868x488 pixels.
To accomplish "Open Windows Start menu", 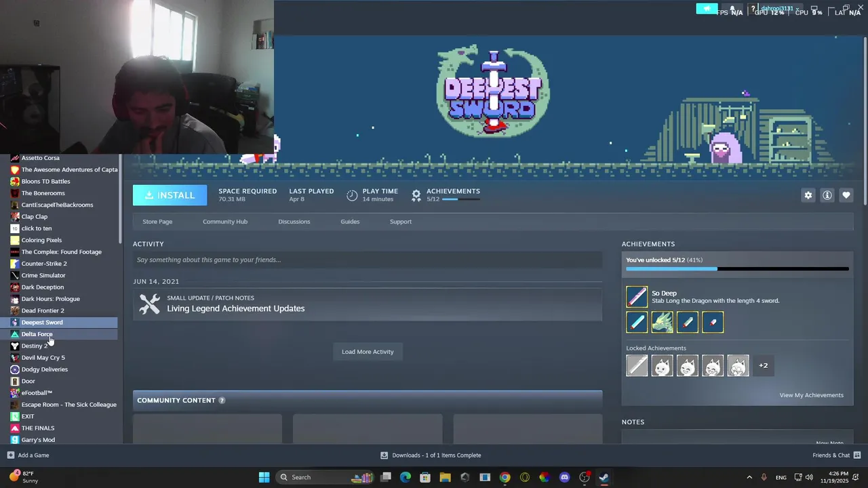I will tap(264, 477).
